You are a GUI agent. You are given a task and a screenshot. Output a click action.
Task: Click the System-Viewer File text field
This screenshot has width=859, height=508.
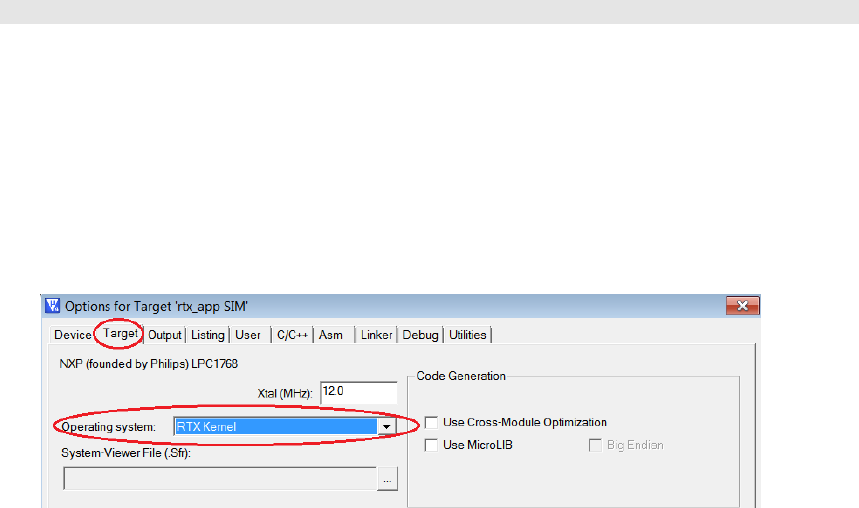coord(220,479)
